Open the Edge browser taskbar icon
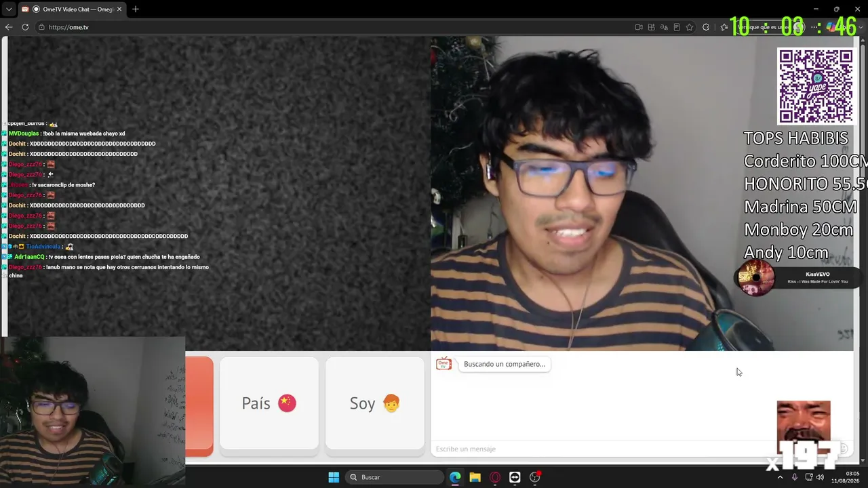868x488 pixels. tap(455, 477)
